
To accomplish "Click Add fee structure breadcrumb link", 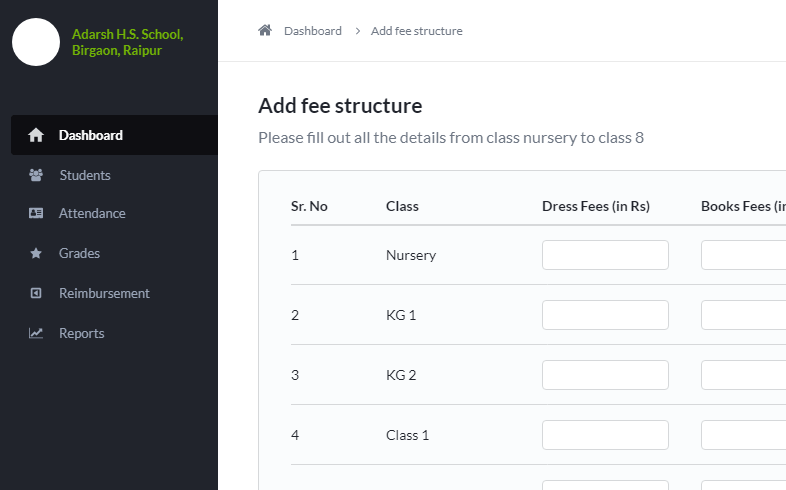I will [417, 31].
